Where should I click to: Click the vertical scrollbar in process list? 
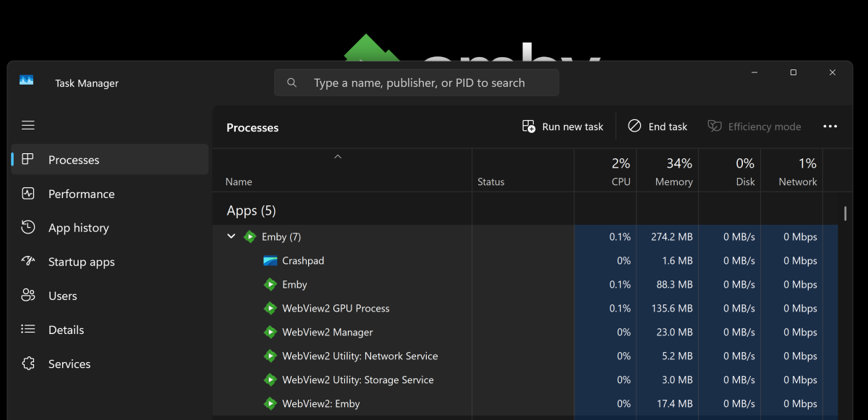point(845,214)
